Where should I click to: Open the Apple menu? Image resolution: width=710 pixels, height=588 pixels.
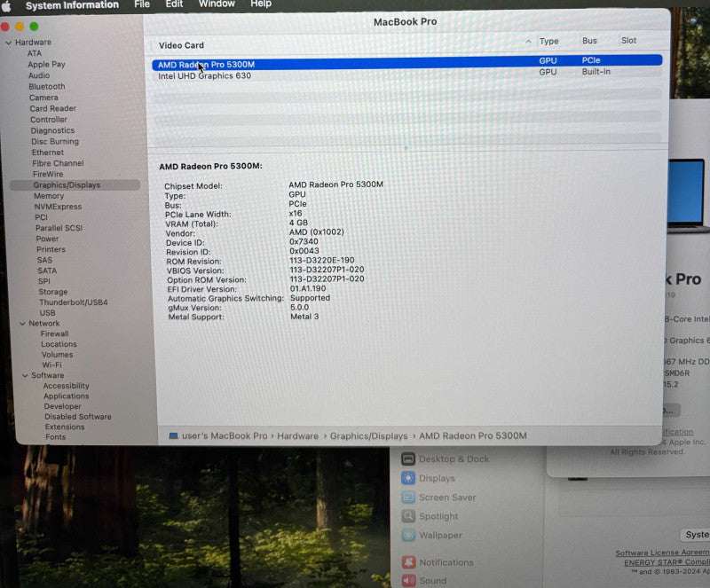(x=6, y=6)
